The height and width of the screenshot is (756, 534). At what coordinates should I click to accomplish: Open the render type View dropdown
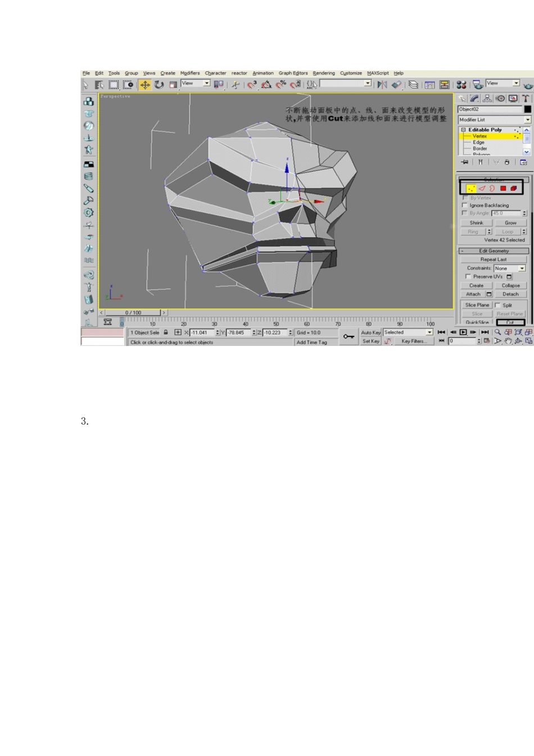(x=503, y=83)
